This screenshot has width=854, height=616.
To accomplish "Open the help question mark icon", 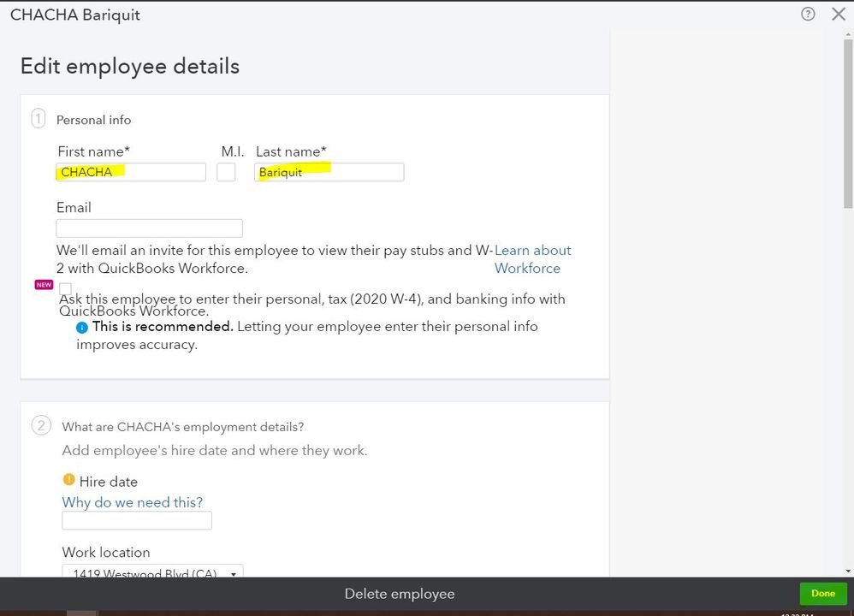I will pos(808,15).
